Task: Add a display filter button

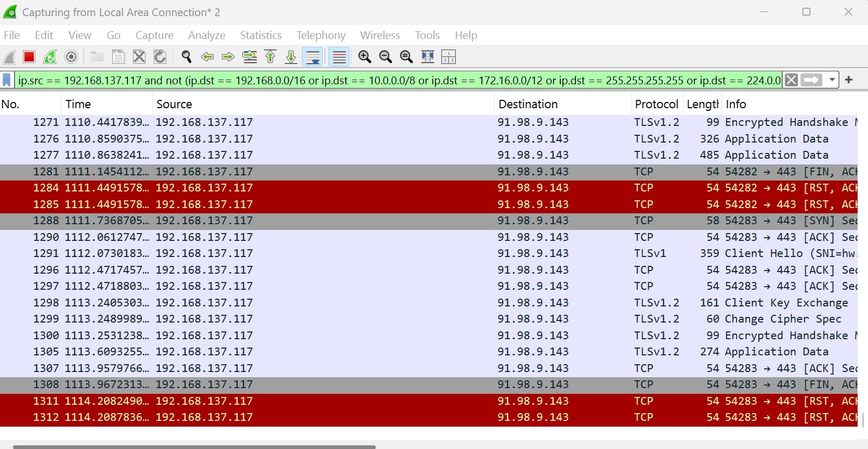Action: pos(849,80)
